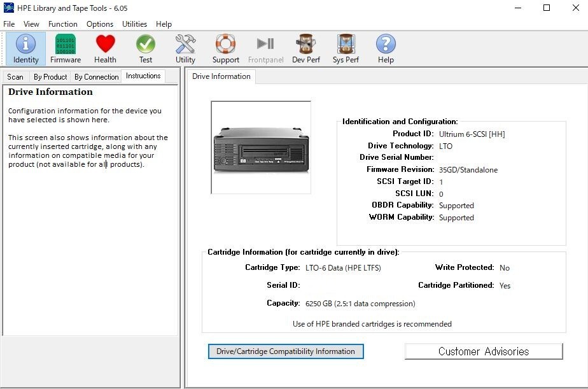Open the Utility wrench tool
588x389 pixels.
point(185,49)
